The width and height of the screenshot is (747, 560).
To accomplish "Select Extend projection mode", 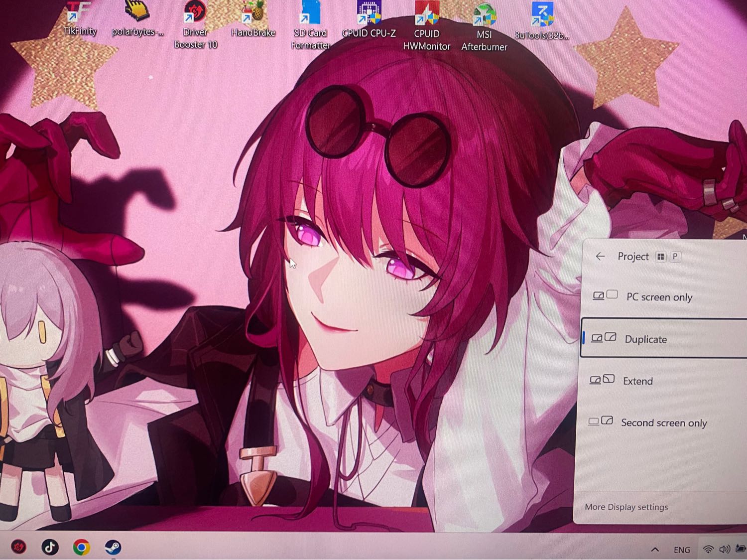I will [664, 381].
